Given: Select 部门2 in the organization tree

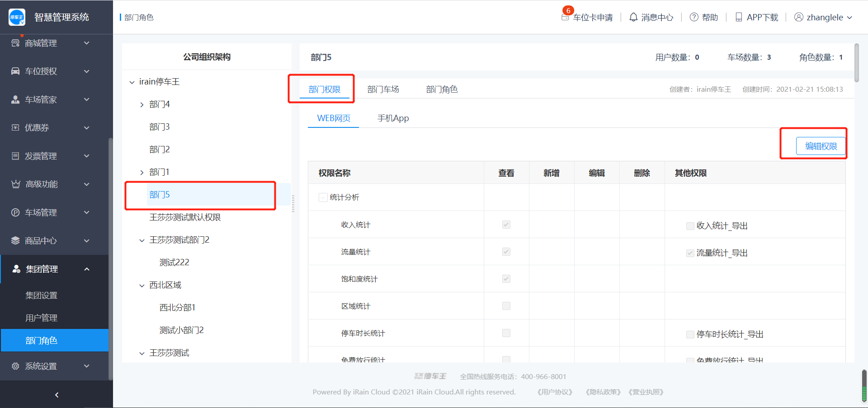Looking at the screenshot, I should pos(160,150).
